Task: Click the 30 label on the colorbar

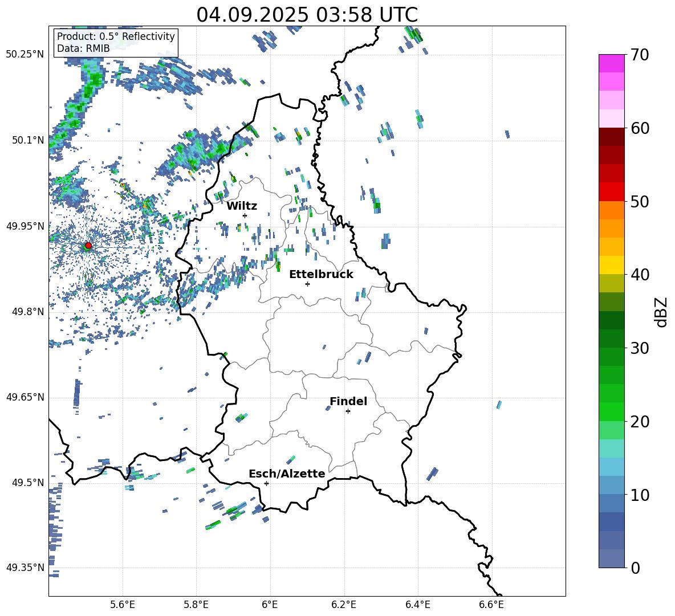Action: click(x=640, y=348)
